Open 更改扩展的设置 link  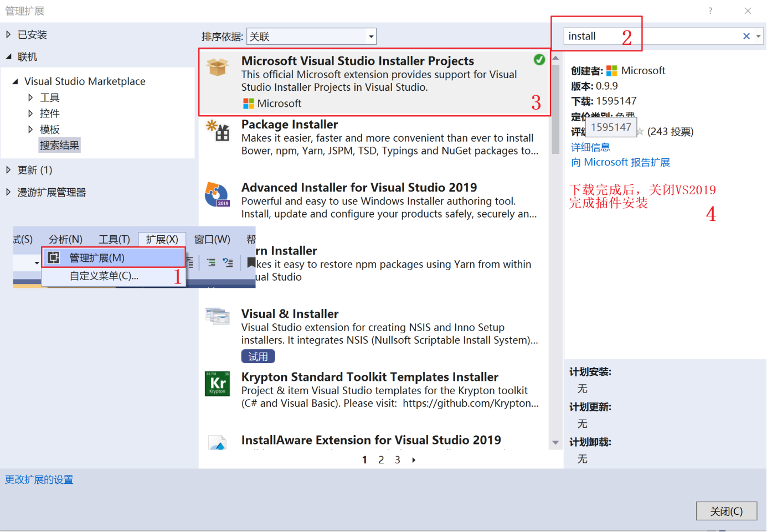tap(39, 479)
